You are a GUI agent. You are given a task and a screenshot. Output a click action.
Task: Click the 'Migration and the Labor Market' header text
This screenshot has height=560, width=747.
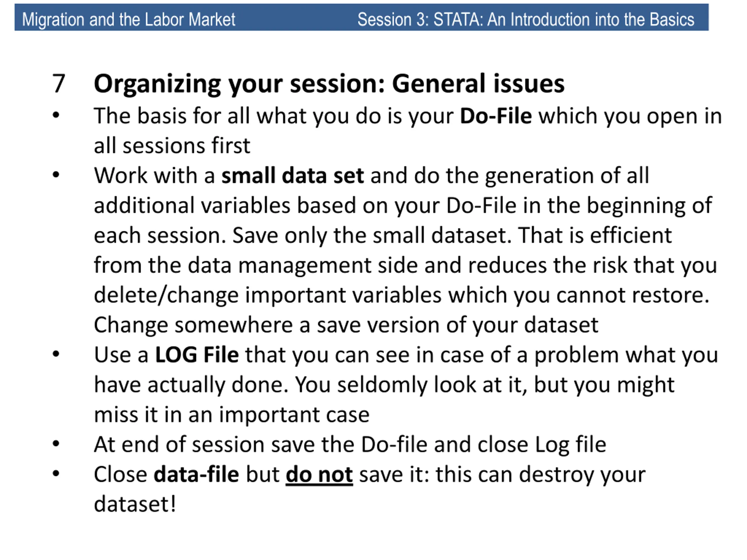[128, 20]
